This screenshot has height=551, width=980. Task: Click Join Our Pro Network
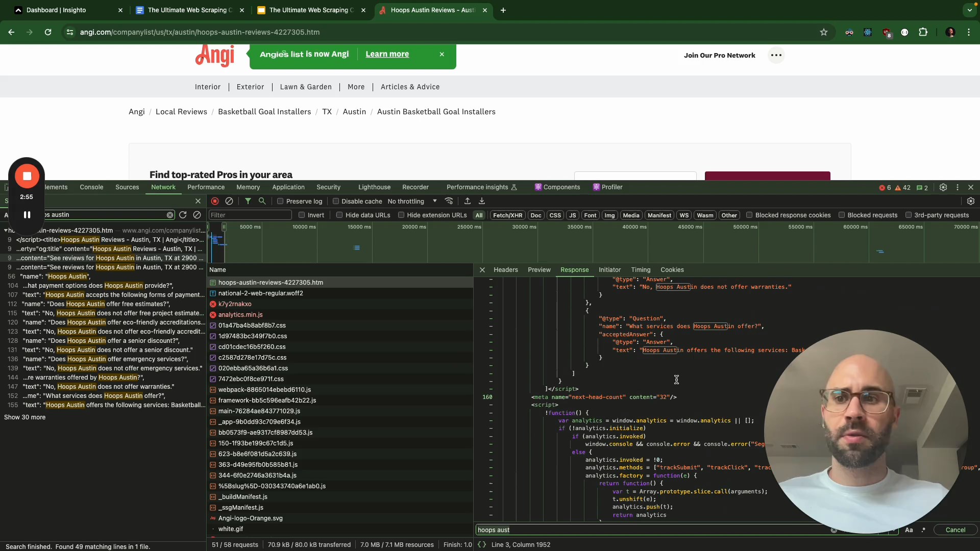(x=720, y=55)
